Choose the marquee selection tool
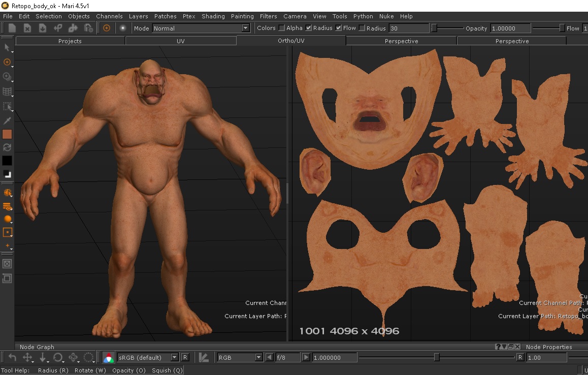This screenshot has width=588, height=375. pyautogui.click(x=7, y=106)
